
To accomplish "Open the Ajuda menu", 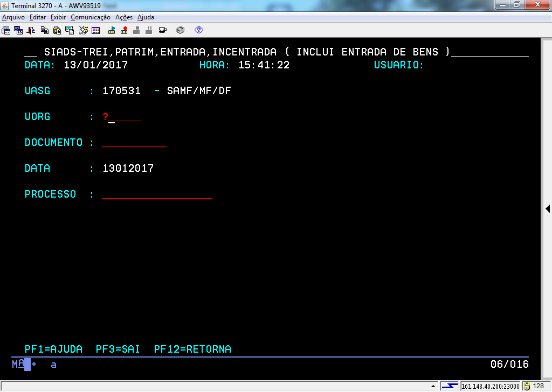I will 146,17.
